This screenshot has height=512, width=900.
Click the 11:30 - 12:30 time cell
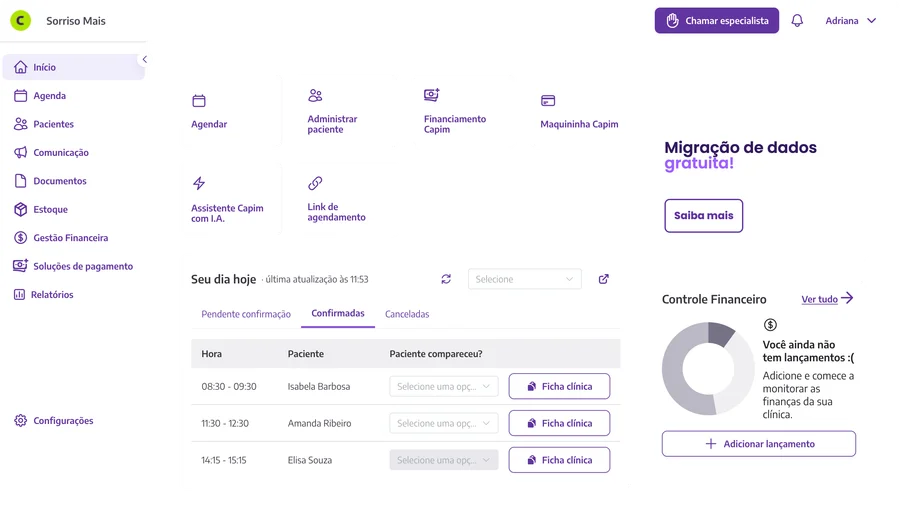224,423
